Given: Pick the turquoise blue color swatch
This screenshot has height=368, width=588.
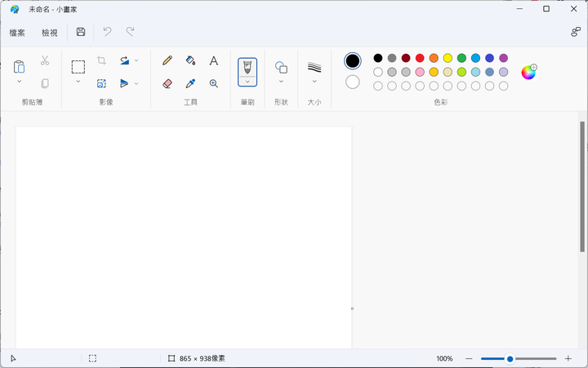Looking at the screenshot, I should coord(475,58).
